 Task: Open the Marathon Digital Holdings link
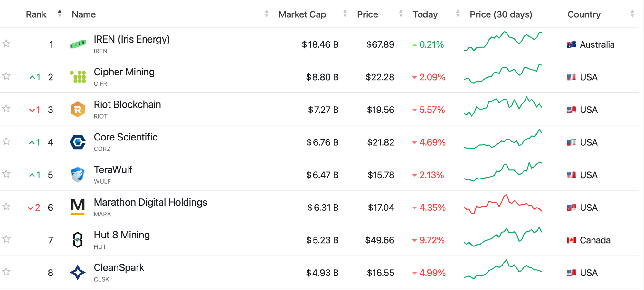(x=150, y=202)
